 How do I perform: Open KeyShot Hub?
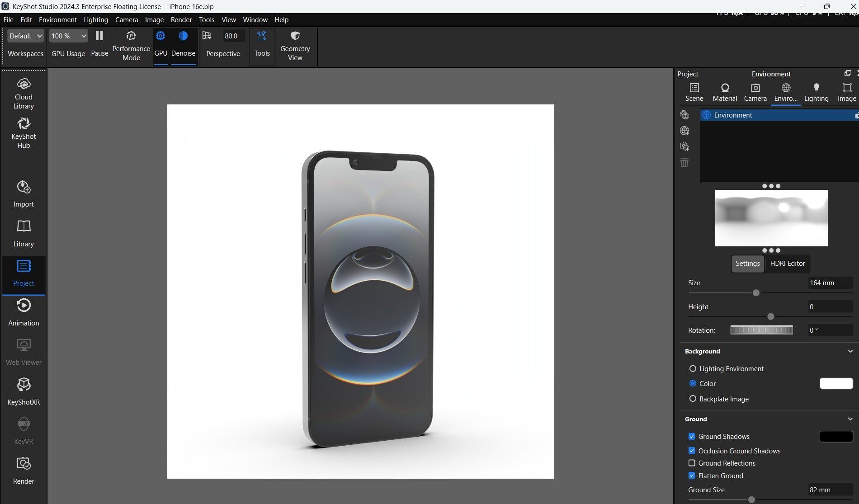coord(24,133)
